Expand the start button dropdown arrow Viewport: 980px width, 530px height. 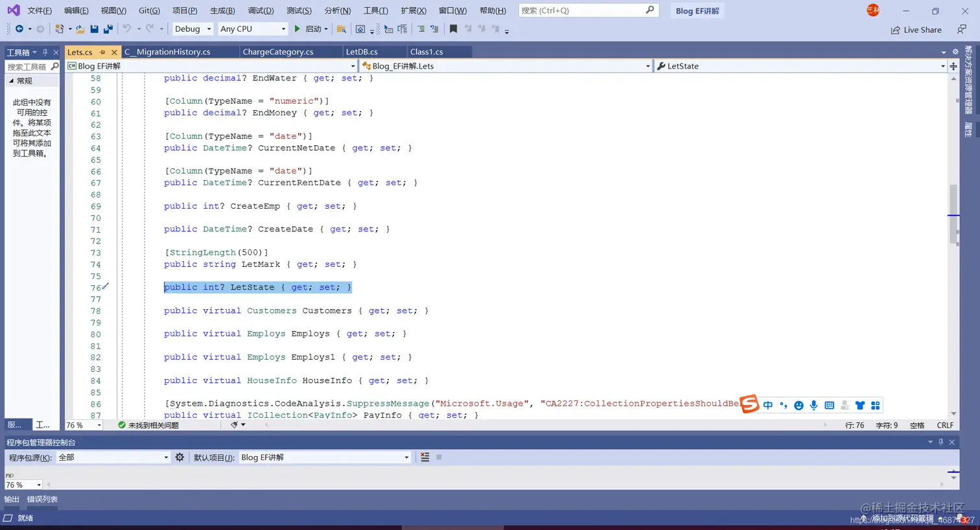(x=326, y=29)
